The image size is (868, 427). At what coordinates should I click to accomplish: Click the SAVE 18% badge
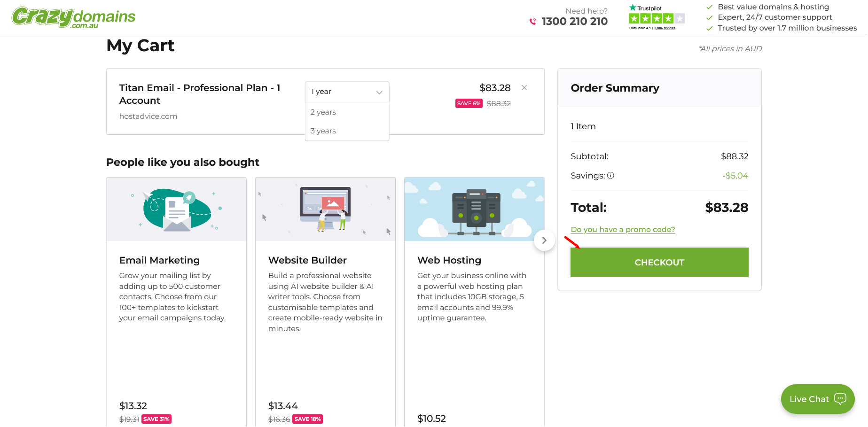(x=307, y=419)
